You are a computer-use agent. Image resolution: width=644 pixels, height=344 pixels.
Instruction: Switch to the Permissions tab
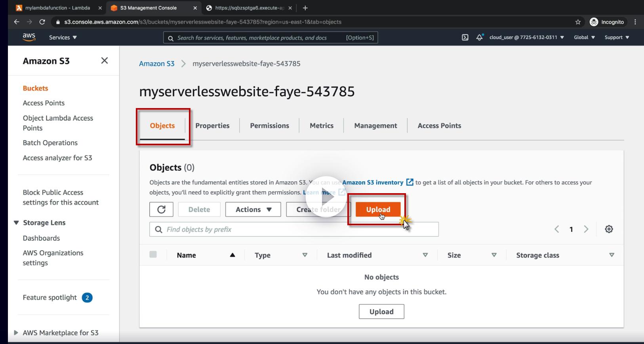click(269, 125)
